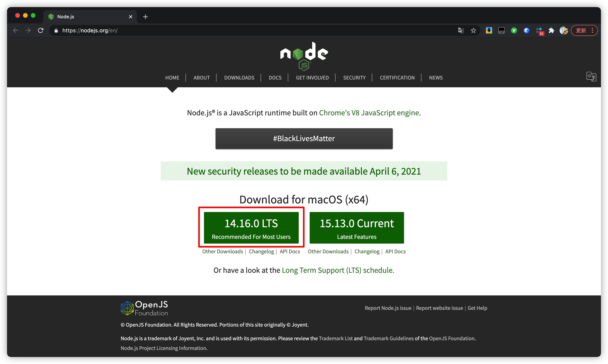Open the Extensions puzzle piece menu

[x=551, y=30]
